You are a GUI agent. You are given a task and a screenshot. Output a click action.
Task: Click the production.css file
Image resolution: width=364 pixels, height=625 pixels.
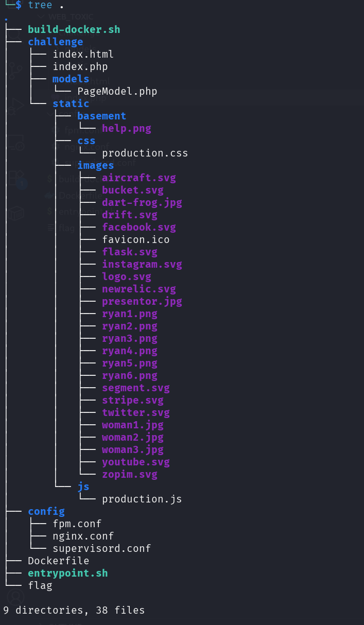pos(145,153)
